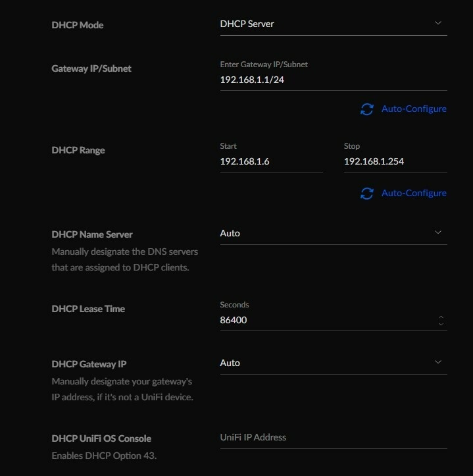This screenshot has height=476, width=473.
Task: Click the refresh icon below DHCP Range
Action: tap(366, 194)
